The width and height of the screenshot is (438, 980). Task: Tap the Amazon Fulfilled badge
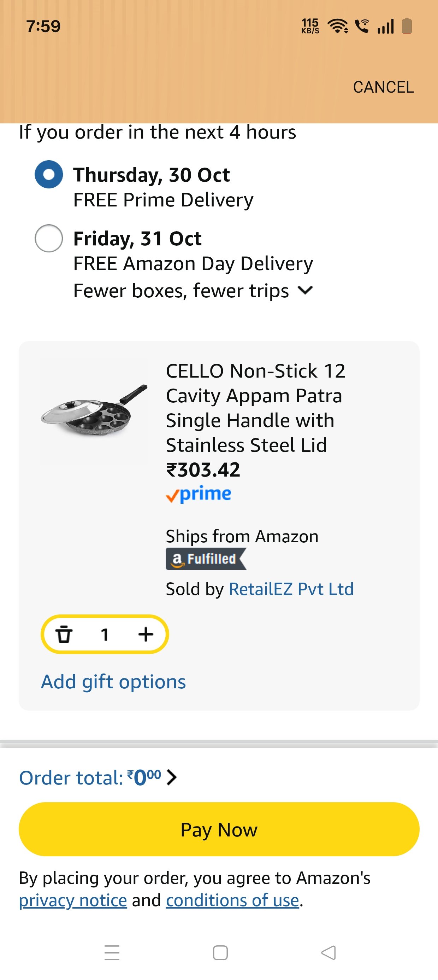[x=206, y=559]
